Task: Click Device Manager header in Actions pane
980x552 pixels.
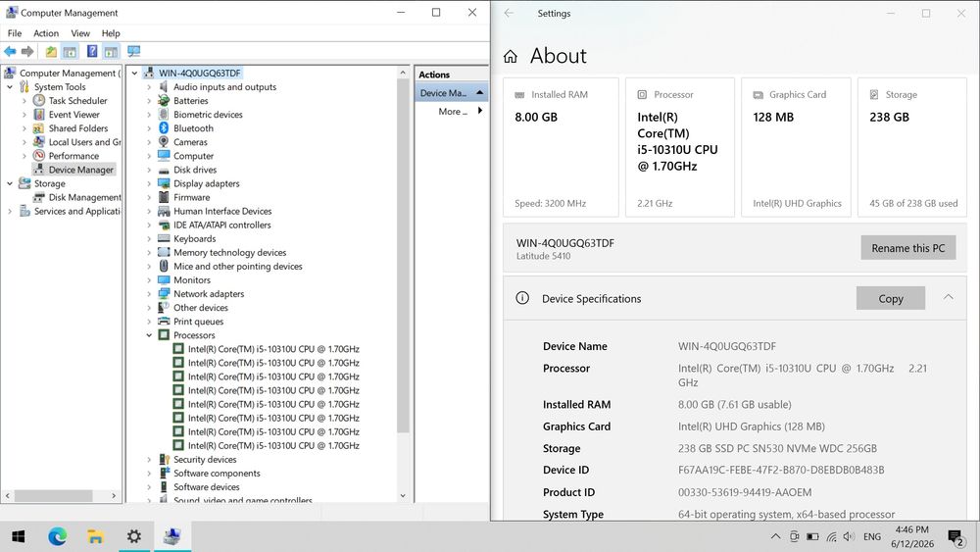Action: 451,92
